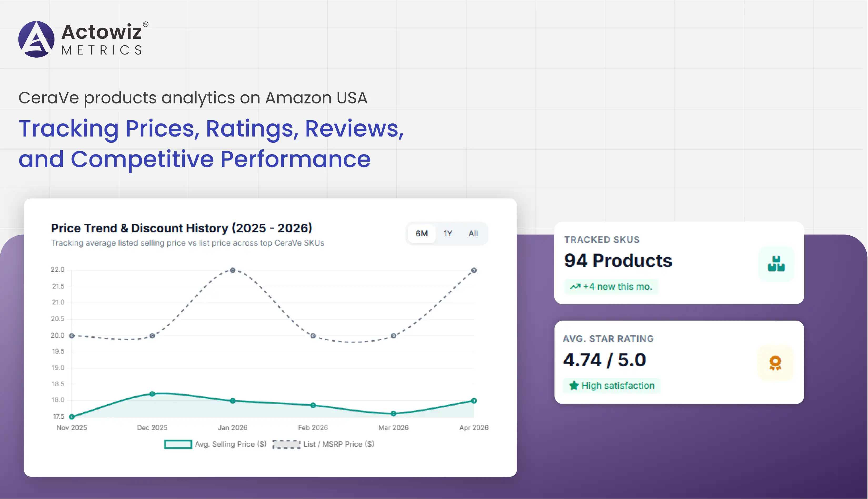
Task: Click 'List / MSRP Price ($)' legend text
Action: tap(339, 444)
